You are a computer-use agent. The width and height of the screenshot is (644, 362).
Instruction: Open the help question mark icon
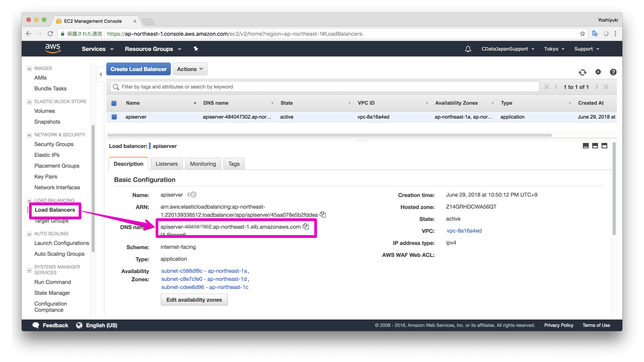point(613,72)
